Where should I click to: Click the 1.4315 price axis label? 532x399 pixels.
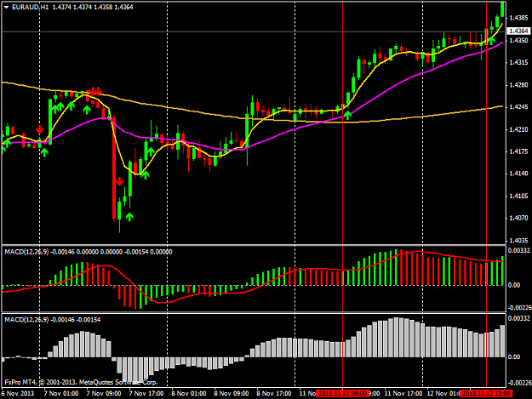tap(518, 63)
